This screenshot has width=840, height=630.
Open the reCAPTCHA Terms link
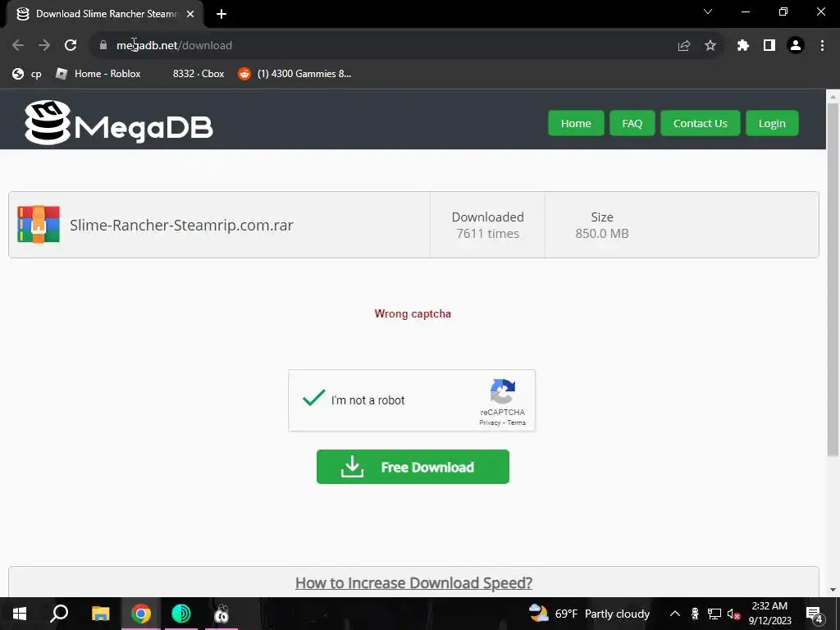point(517,422)
